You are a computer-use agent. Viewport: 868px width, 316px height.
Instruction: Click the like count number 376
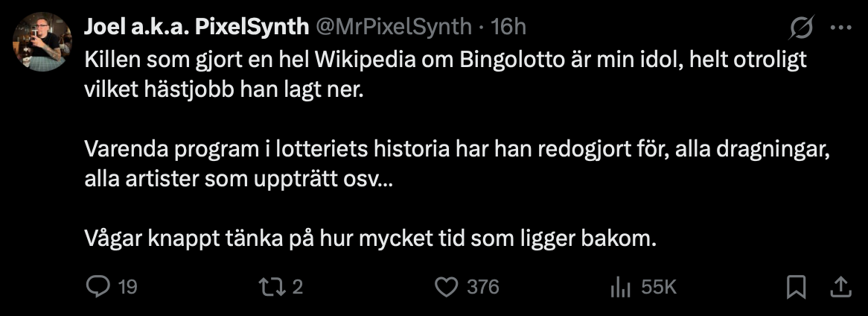(483, 287)
